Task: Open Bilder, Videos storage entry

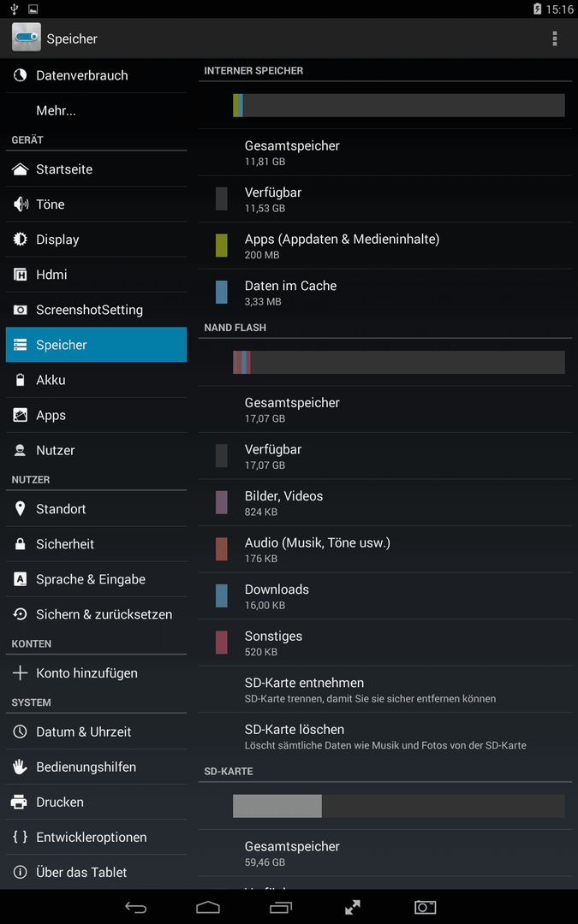Action: tap(385, 503)
